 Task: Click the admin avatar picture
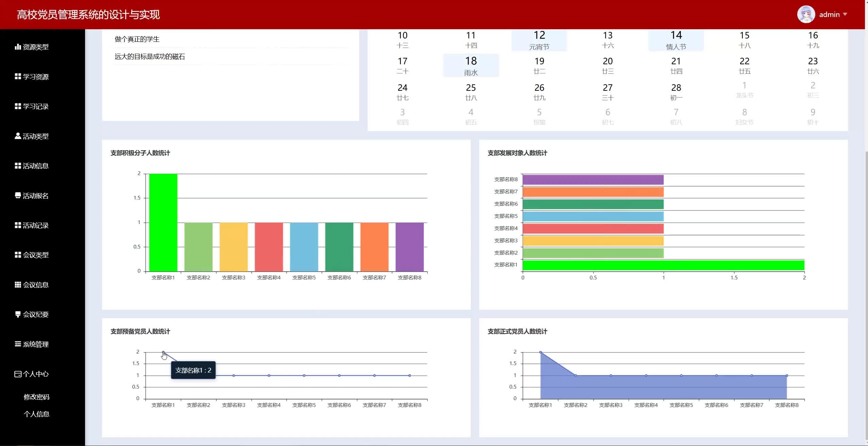[x=806, y=15]
